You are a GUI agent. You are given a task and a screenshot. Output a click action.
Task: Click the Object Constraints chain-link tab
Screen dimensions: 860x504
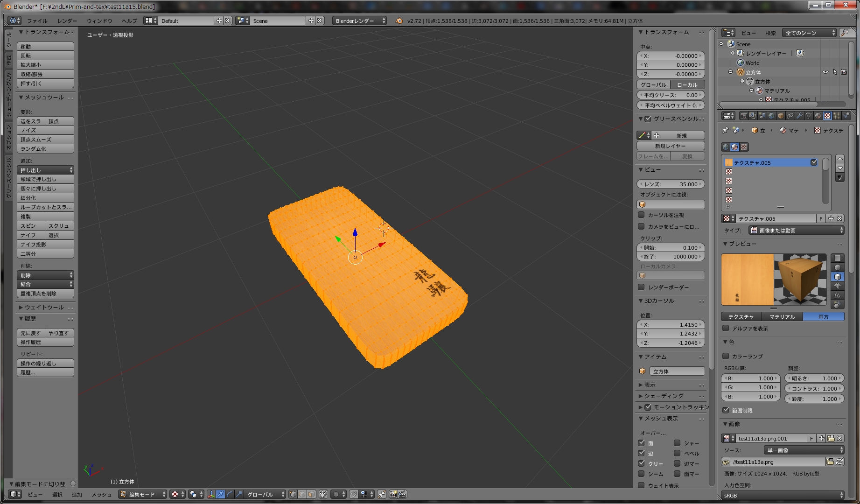[x=790, y=116]
